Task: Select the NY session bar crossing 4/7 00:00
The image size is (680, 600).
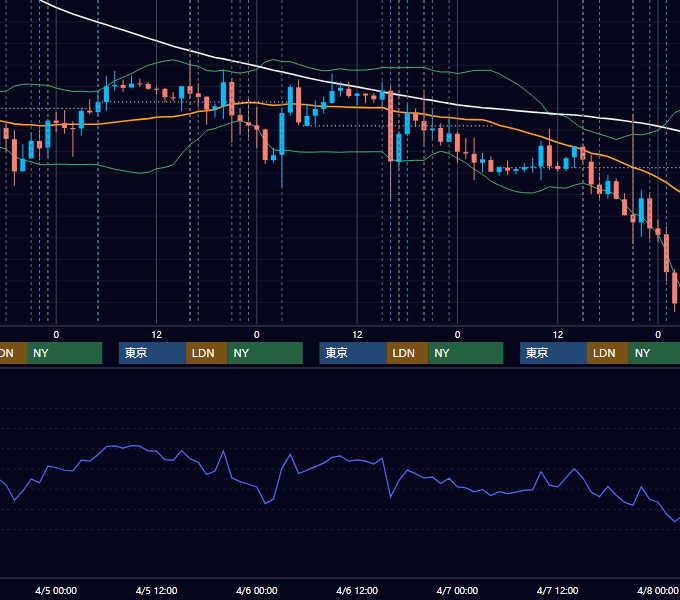Action: (x=466, y=353)
